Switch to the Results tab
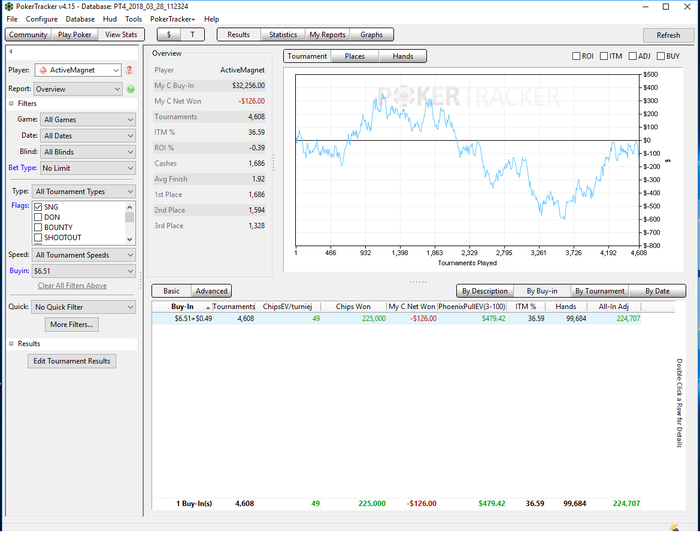Viewport: 700px width, 539px height. pyautogui.click(x=238, y=34)
